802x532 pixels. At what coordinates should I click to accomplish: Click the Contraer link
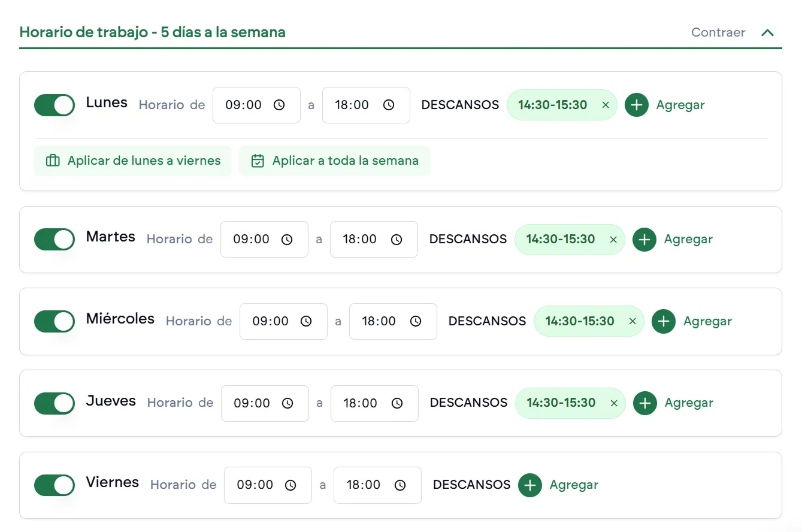[x=718, y=32]
